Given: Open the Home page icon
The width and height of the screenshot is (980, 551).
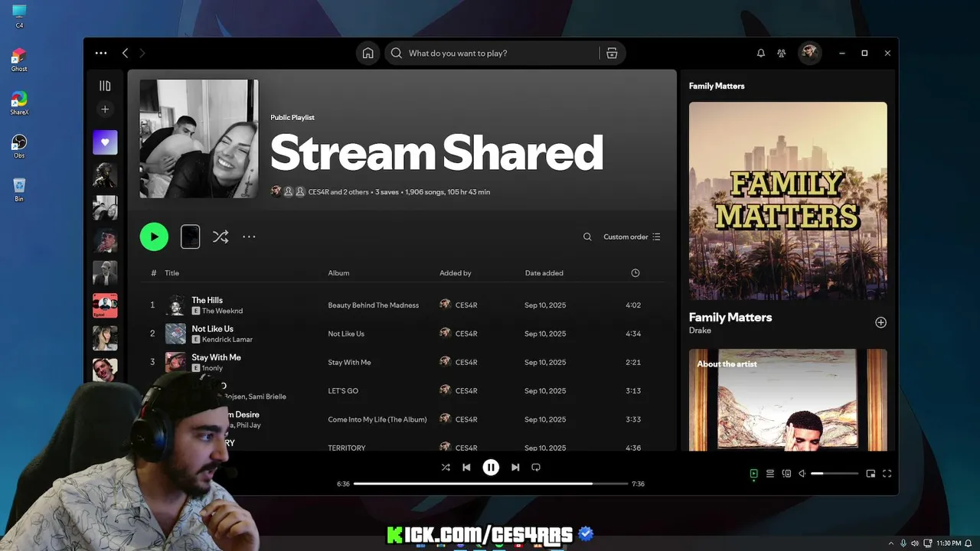Looking at the screenshot, I should coord(368,53).
